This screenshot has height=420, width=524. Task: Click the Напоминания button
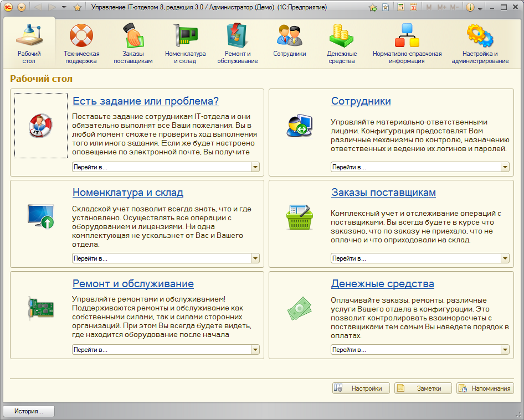click(x=485, y=388)
